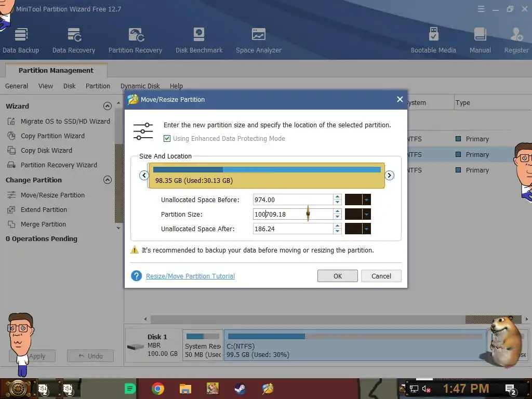Open the Dynamic Disk menu
The width and height of the screenshot is (532, 399).
(140, 86)
